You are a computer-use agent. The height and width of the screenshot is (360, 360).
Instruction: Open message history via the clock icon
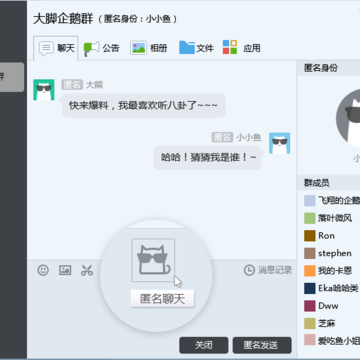tap(249, 270)
